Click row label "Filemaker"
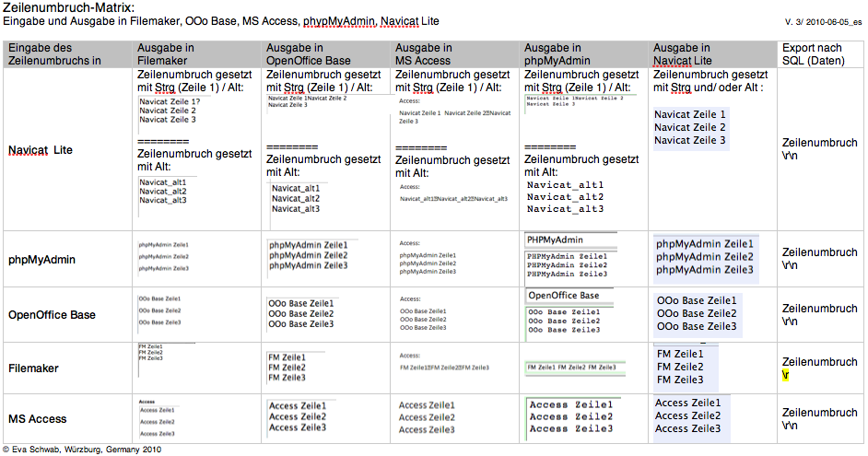 point(33,368)
